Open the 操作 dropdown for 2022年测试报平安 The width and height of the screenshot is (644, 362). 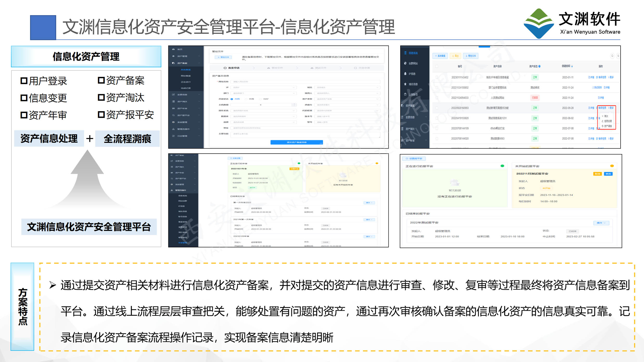point(601,223)
